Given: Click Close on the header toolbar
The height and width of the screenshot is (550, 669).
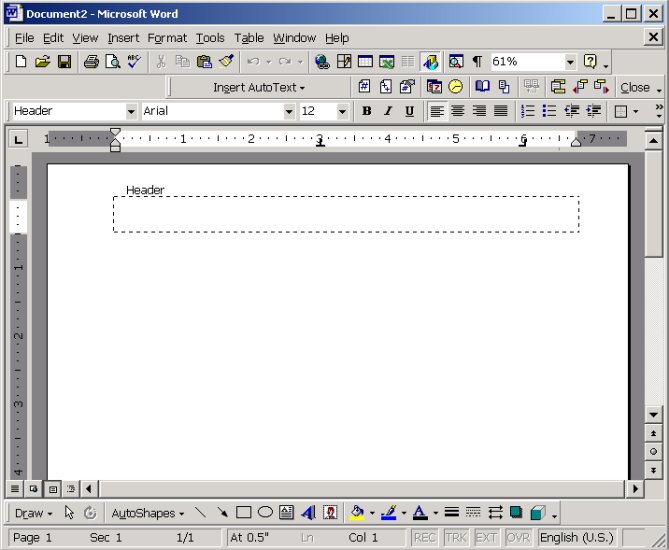Looking at the screenshot, I should (634, 87).
